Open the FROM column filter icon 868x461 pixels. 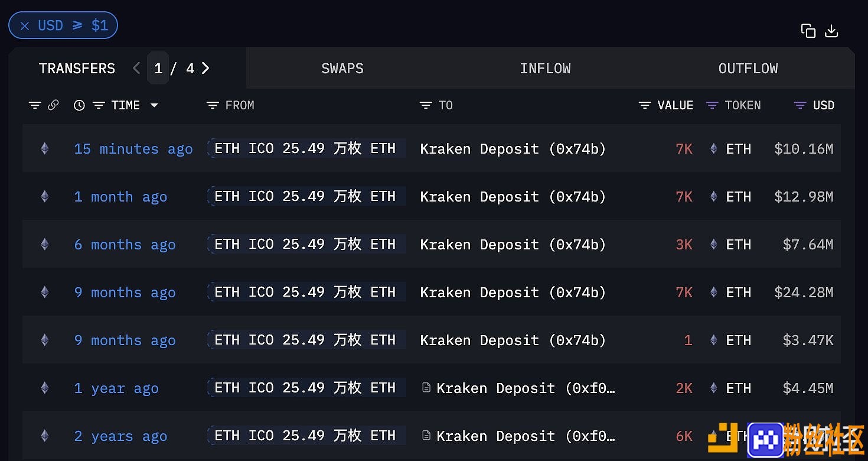(x=213, y=105)
